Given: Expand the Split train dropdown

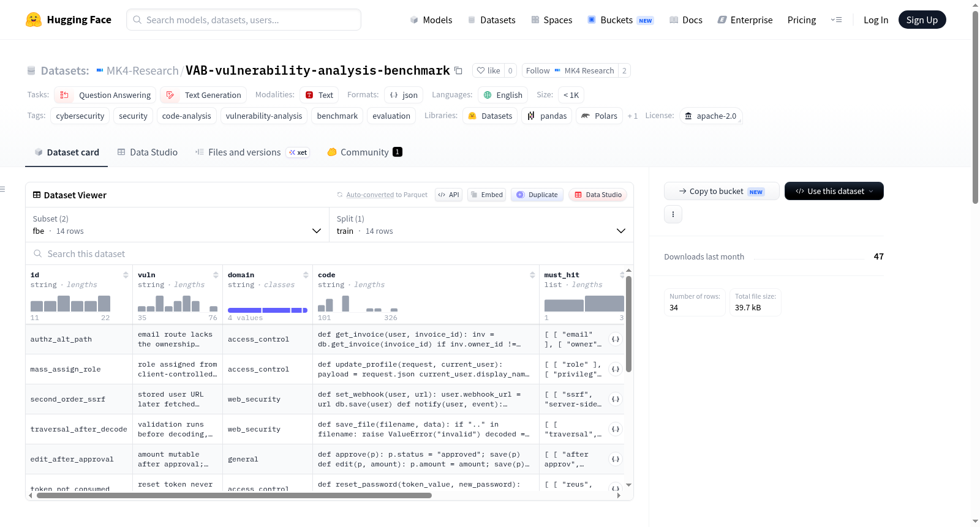Looking at the screenshot, I should tap(481, 225).
